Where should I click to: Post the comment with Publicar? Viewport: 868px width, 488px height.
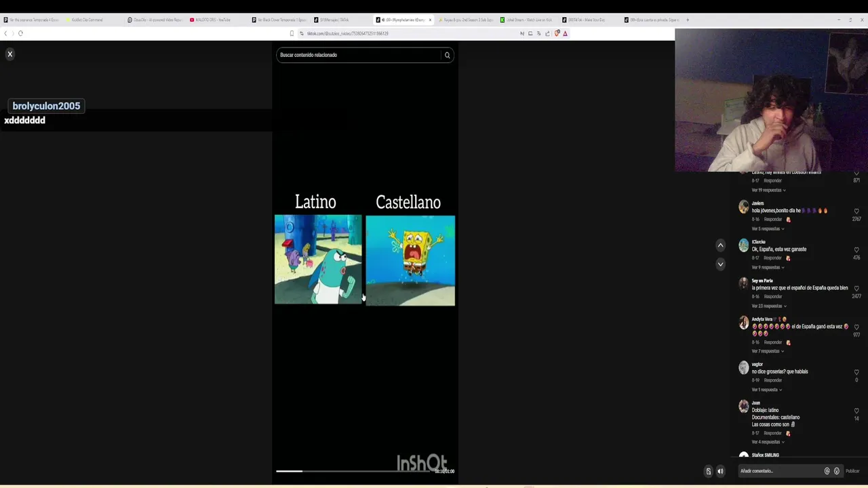(x=852, y=471)
